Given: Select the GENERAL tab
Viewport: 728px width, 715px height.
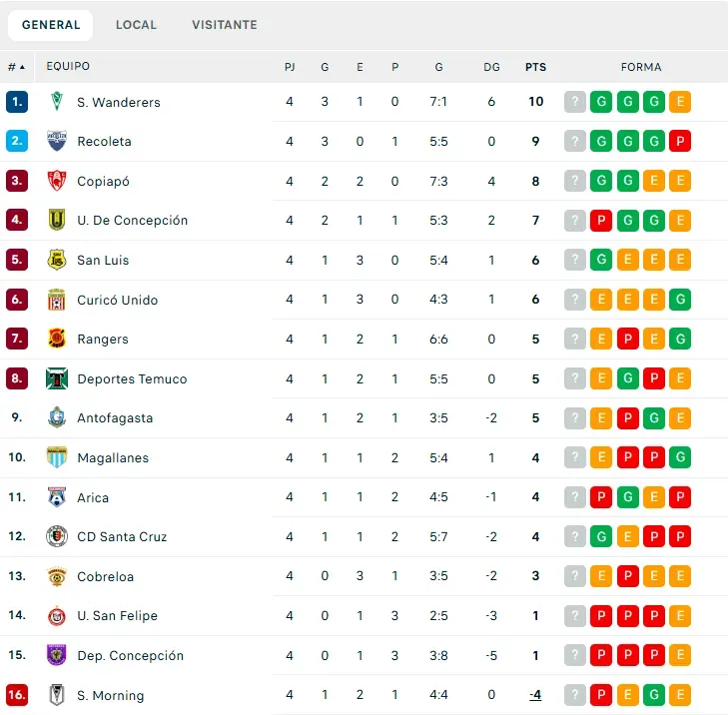Looking at the screenshot, I should (x=51, y=25).
